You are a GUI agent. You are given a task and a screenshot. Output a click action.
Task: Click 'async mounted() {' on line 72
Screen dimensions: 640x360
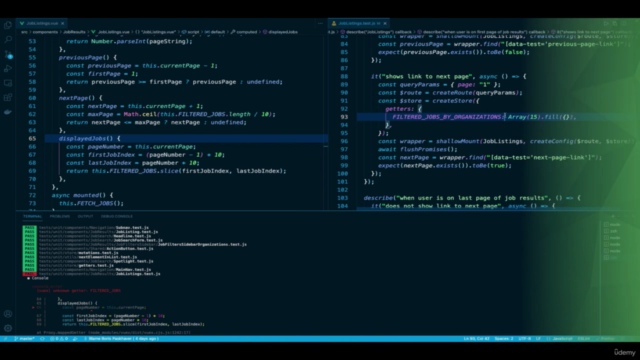click(82, 195)
